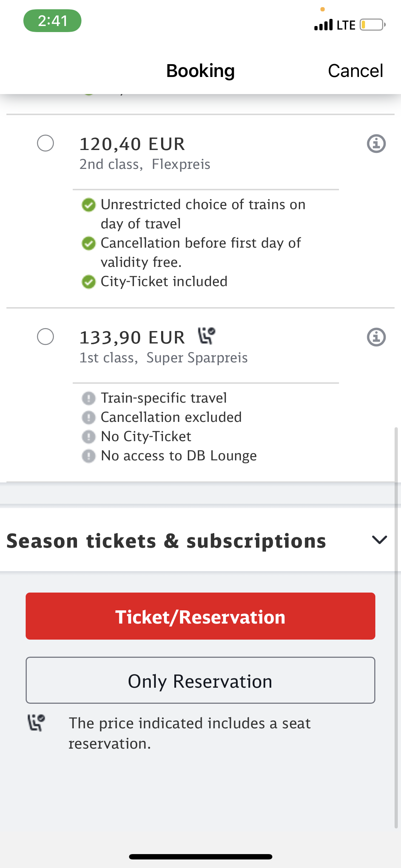Expand Season tickets & subscriptions chevron
The height and width of the screenshot is (868, 401).
coord(379,540)
